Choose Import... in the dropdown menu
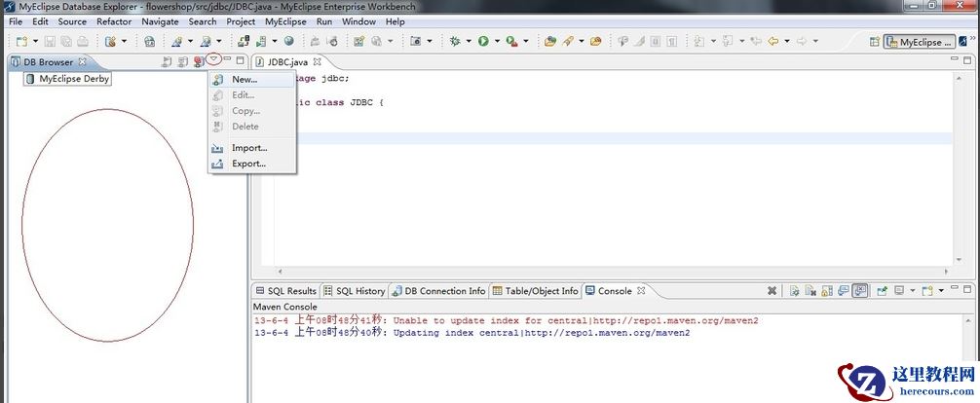 tap(248, 148)
